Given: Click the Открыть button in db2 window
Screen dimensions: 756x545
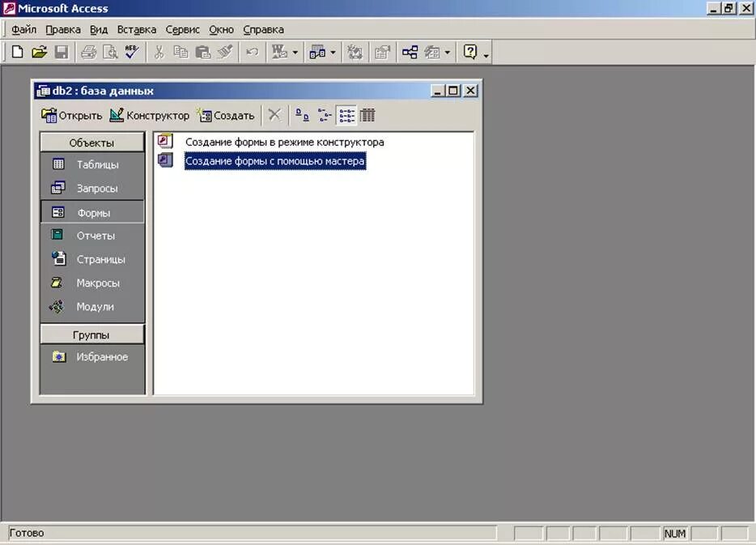Looking at the screenshot, I should [72, 116].
